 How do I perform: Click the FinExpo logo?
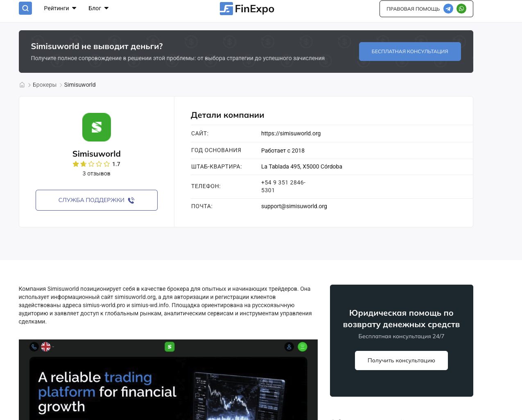click(247, 9)
